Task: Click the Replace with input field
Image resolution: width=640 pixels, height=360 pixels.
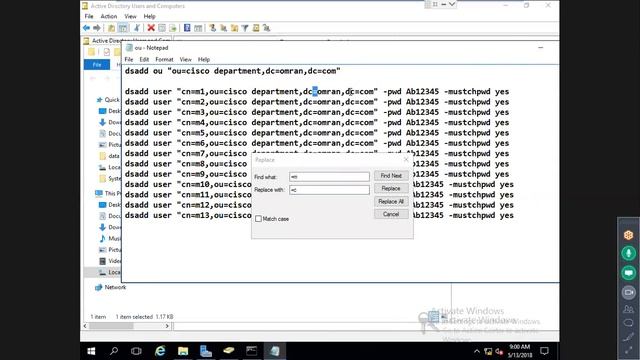Action: click(x=329, y=190)
